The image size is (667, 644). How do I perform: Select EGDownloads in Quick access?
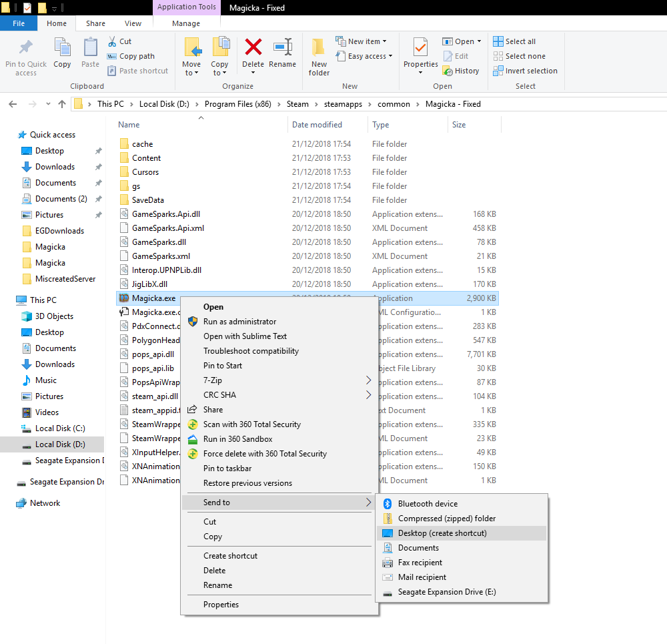(59, 231)
